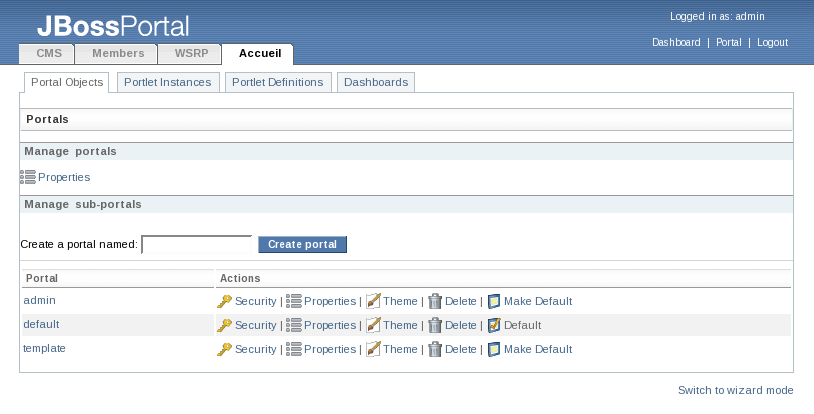Switch to wizard mode link
The height and width of the screenshot is (414, 814).
point(735,390)
